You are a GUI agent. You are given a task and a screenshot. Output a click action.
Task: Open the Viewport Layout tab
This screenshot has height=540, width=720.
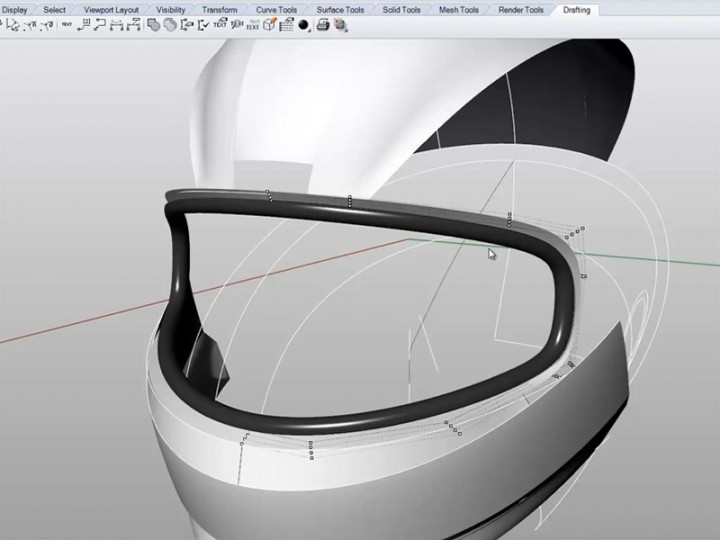click(111, 10)
